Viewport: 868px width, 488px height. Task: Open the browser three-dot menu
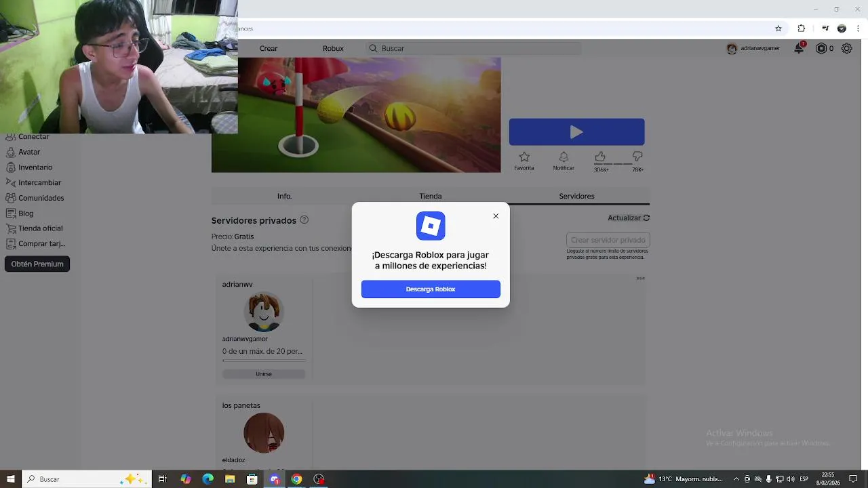click(858, 28)
